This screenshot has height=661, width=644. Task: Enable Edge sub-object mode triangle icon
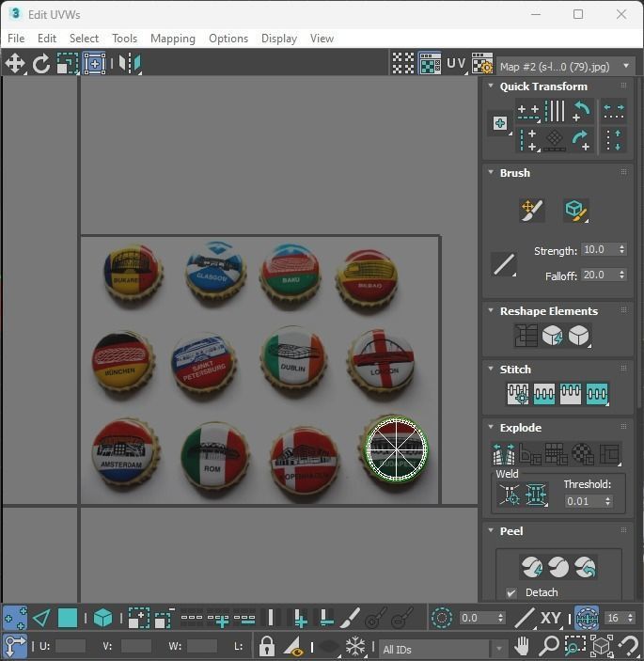[x=41, y=618]
